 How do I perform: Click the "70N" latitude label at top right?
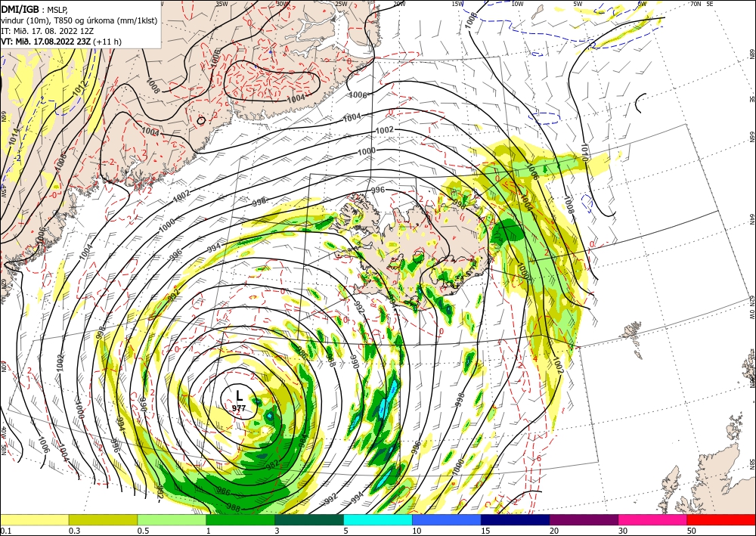tap(696, 4)
